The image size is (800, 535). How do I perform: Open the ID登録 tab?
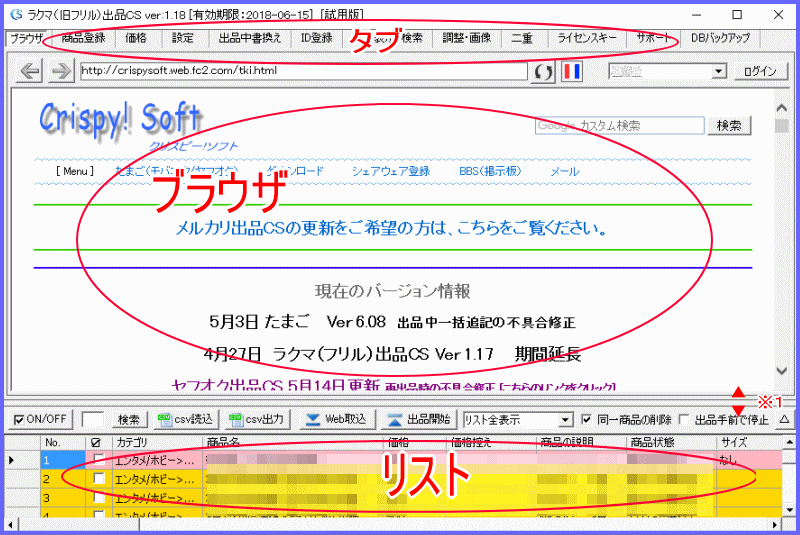click(316, 38)
